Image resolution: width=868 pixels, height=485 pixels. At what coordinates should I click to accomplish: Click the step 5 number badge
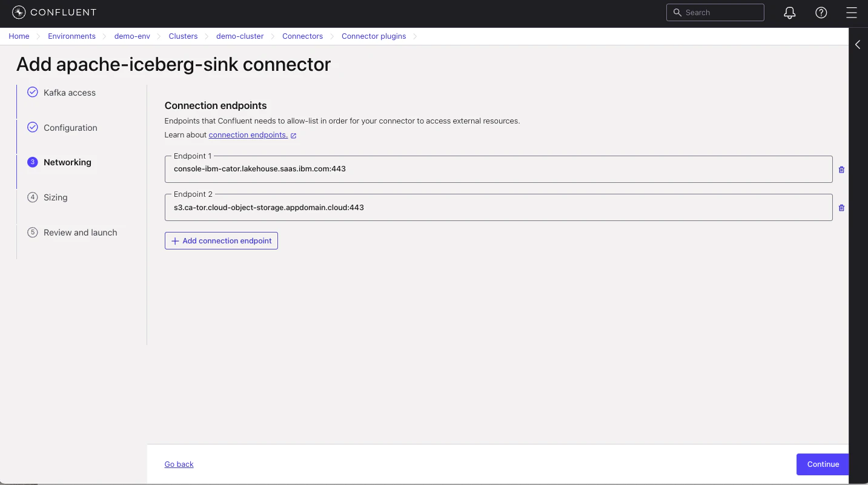click(x=33, y=233)
